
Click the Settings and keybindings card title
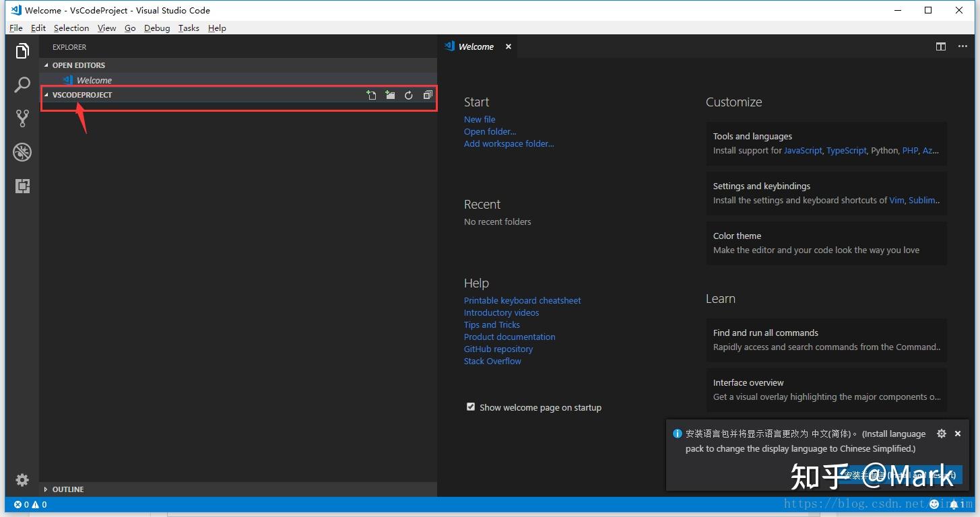pyautogui.click(x=762, y=186)
